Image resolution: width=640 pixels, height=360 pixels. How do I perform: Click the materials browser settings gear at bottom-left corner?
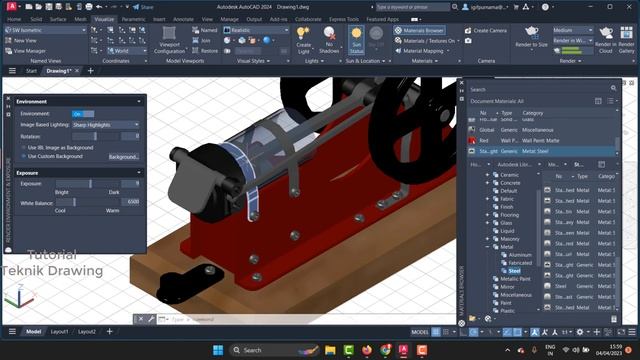pos(462,323)
